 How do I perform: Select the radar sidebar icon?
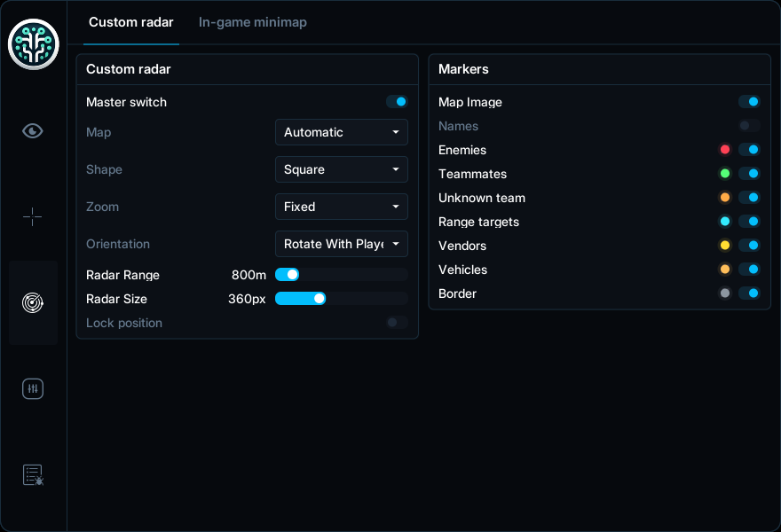[33, 302]
